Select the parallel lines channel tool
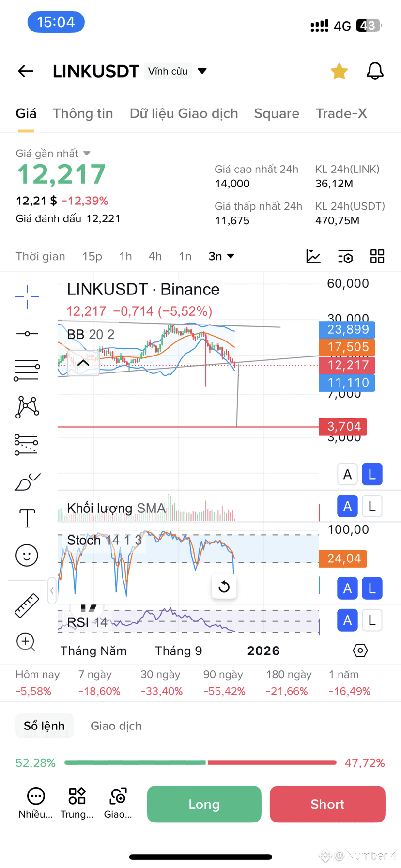 pos(27,371)
